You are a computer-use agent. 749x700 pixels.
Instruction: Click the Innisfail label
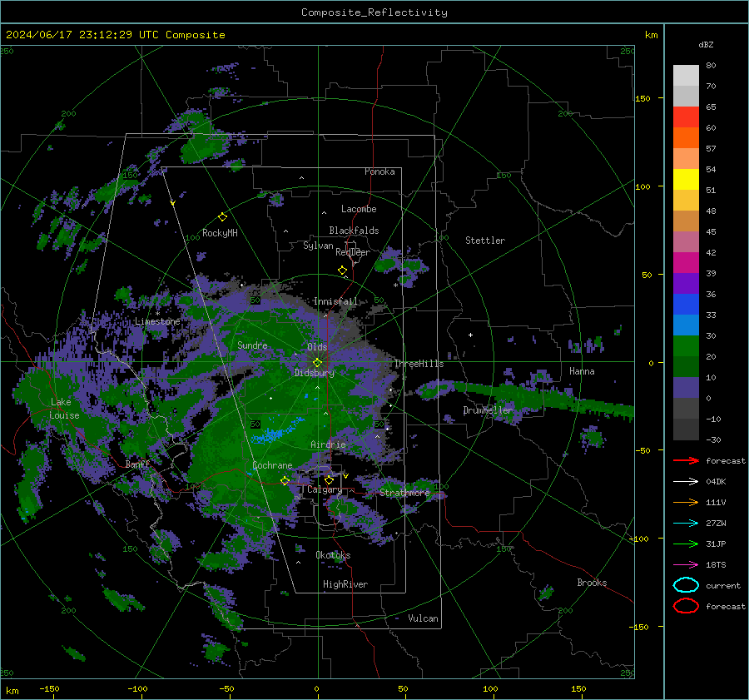(335, 301)
